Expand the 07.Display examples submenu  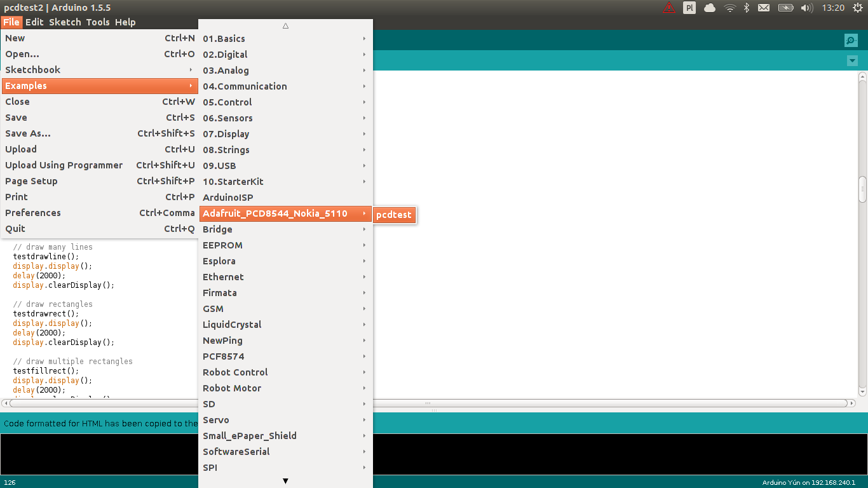point(285,134)
